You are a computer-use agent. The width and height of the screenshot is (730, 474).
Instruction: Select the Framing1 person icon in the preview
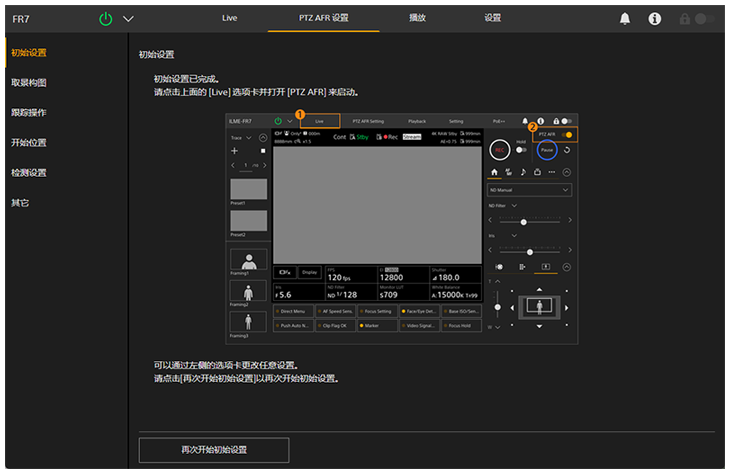point(249,259)
